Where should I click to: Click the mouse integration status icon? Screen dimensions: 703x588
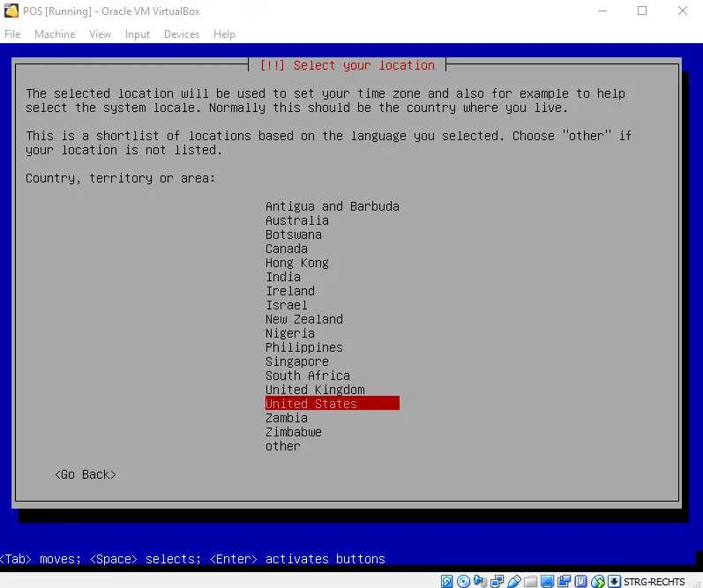(x=598, y=581)
